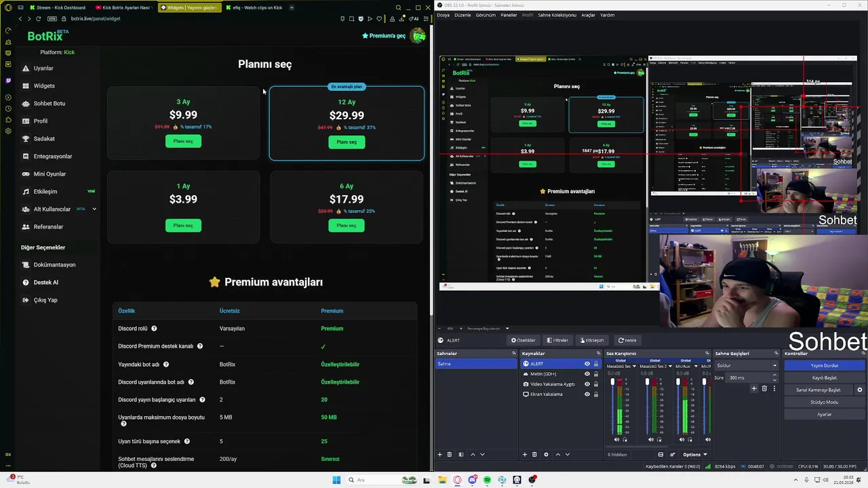868x488 pixels.
Task: Open audio mixer Options dropdown
Action: (695, 455)
